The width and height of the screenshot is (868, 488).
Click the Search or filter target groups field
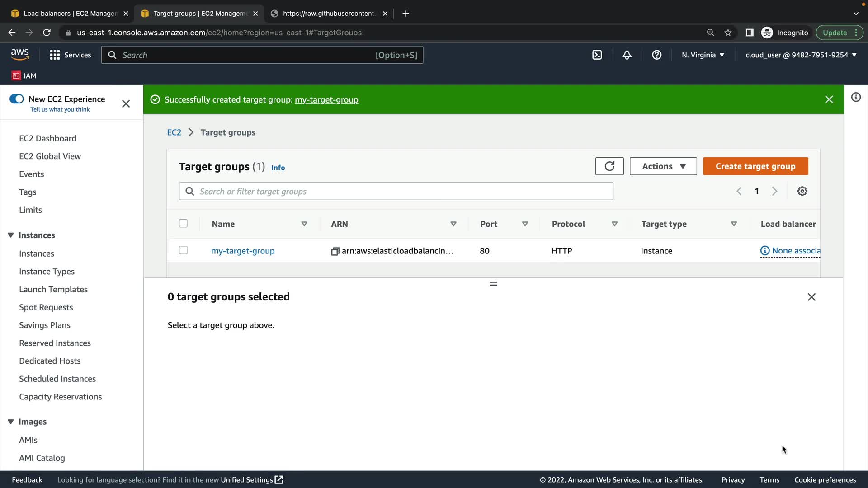pyautogui.click(x=396, y=192)
